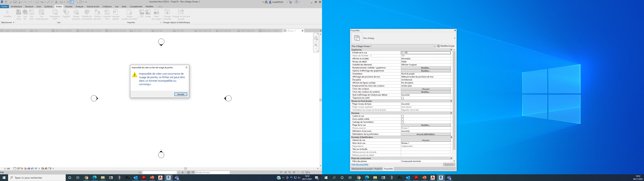Open the Annoter ribbon tab
The height and width of the screenshot is (181, 644).
pyautogui.click(x=69, y=7)
